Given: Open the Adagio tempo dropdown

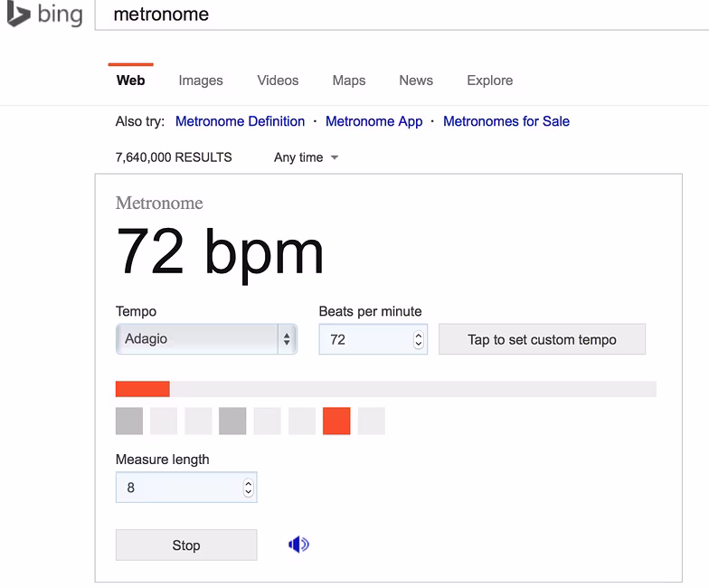Looking at the screenshot, I should coord(206,338).
